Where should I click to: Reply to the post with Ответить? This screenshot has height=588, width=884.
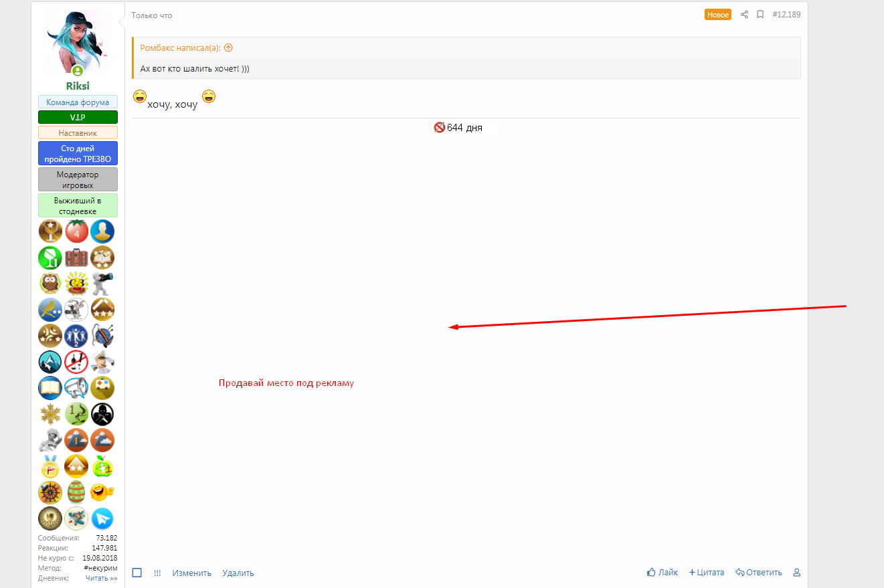759,573
